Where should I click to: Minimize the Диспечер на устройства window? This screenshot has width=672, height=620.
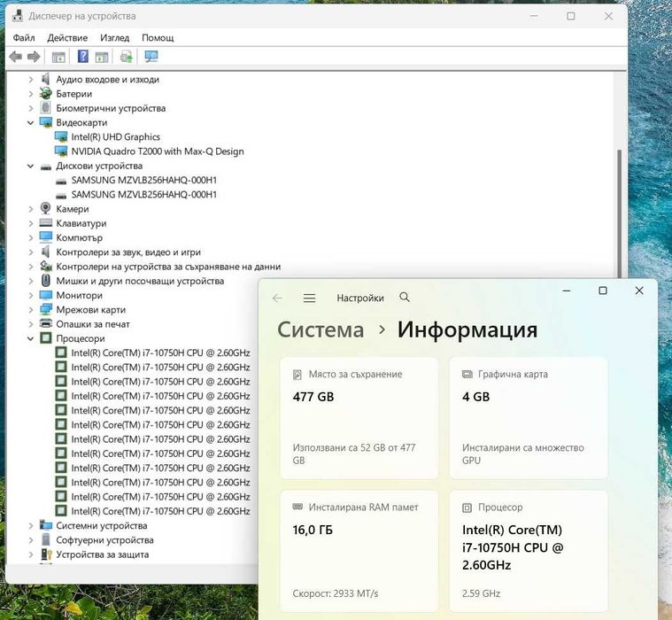pyautogui.click(x=534, y=16)
